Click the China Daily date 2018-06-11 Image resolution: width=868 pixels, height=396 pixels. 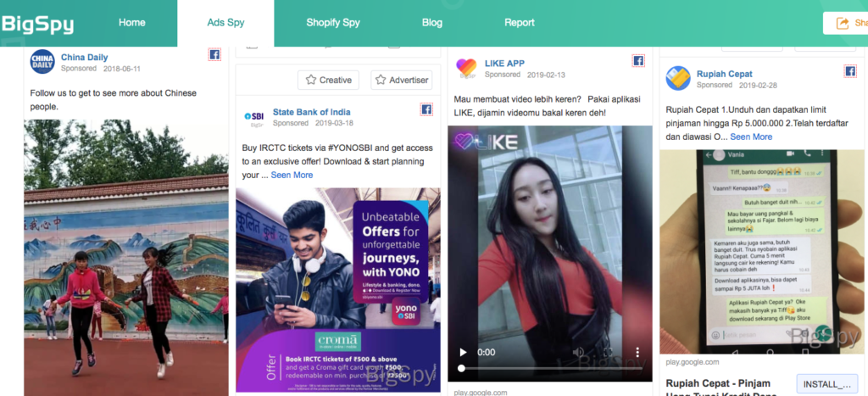click(x=122, y=69)
